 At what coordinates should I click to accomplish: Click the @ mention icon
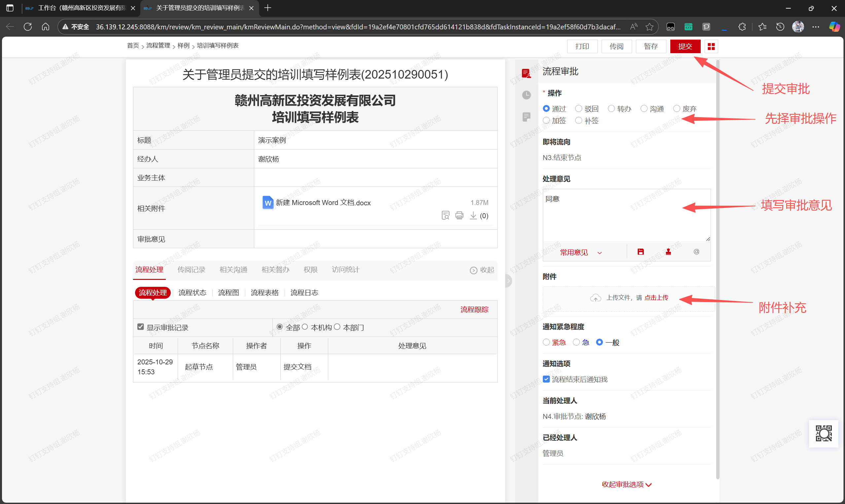(696, 252)
